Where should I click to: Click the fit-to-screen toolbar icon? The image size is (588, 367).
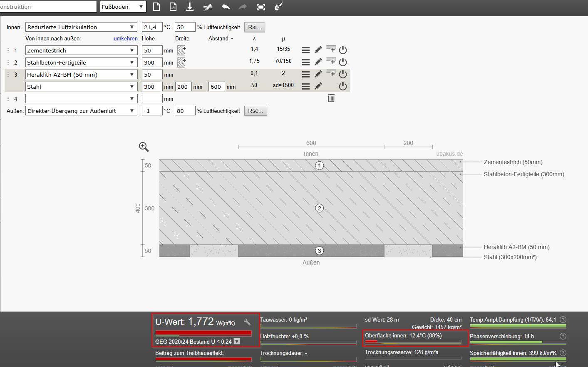click(x=261, y=7)
